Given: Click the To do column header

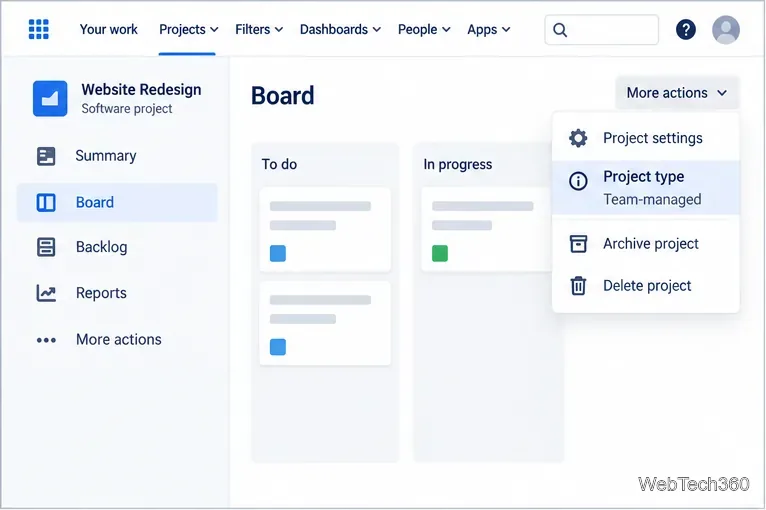Looking at the screenshot, I should (279, 165).
